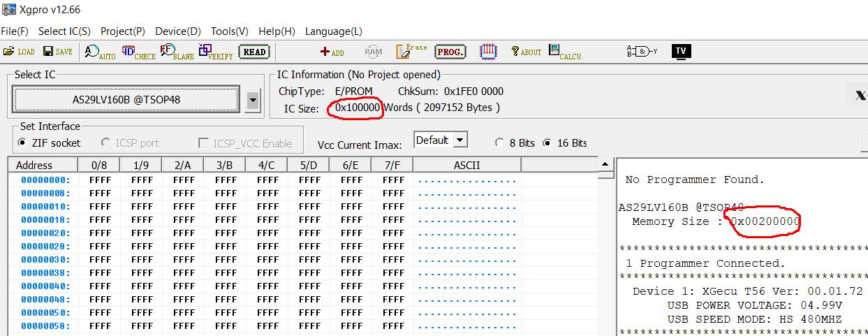Click the hex table scrollbar up arrow
Image resolution: width=868 pixels, height=336 pixels.
(604, 165)
